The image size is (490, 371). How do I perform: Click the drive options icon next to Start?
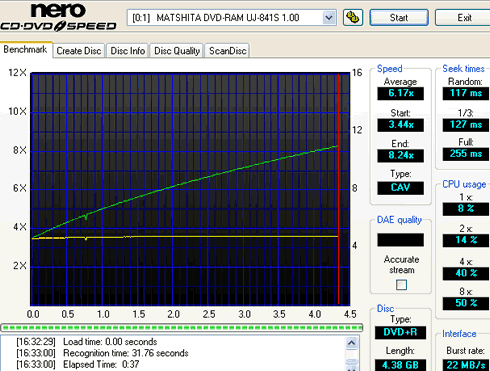pyautogui.click(x=353, y=17)
